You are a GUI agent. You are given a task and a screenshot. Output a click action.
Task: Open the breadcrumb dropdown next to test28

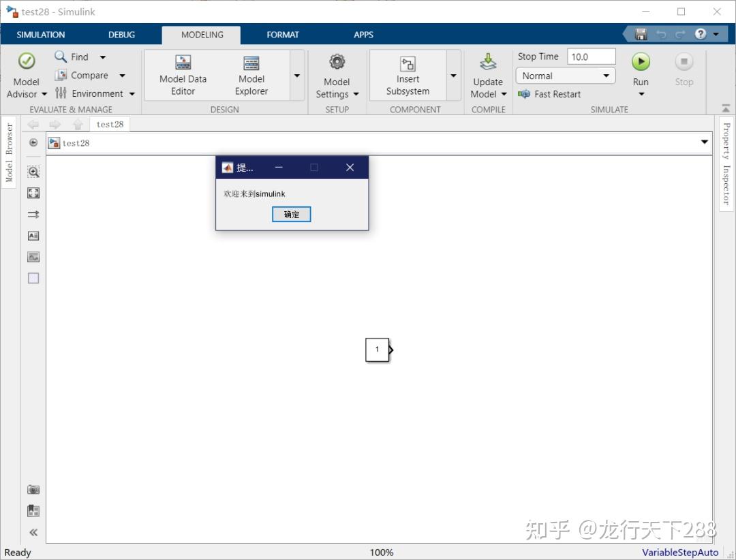tap(704, 142)
